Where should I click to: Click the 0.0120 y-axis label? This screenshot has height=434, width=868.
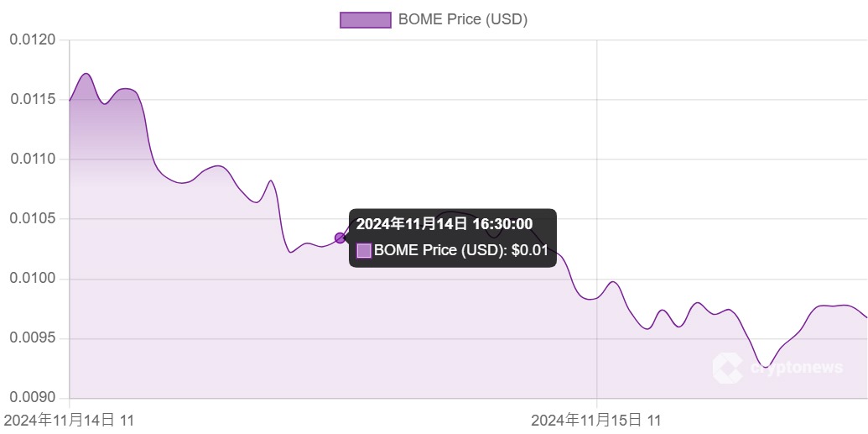[33, 39]
